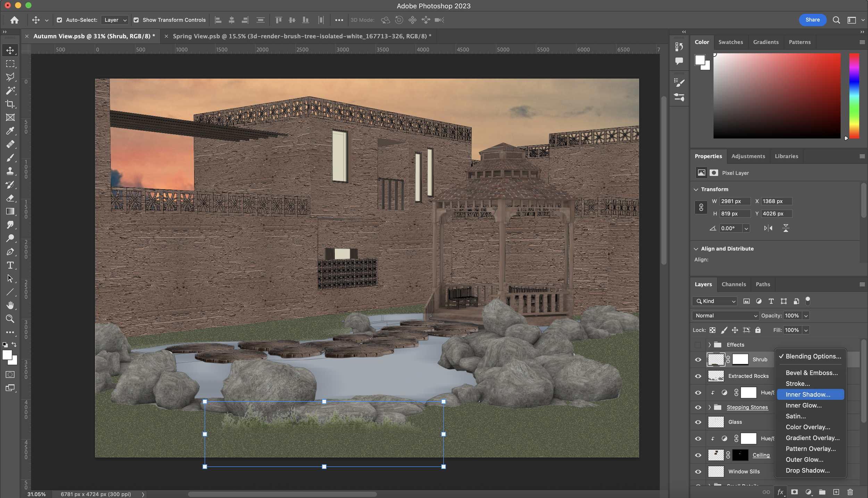Toggle visibility of Stepping Stones layer

(x=699, y=407)
